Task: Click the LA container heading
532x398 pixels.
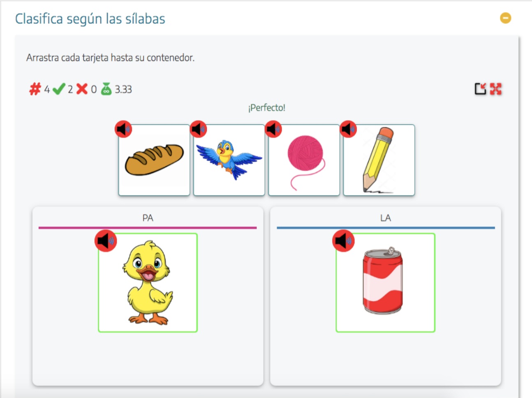Action: pos(385,218)
